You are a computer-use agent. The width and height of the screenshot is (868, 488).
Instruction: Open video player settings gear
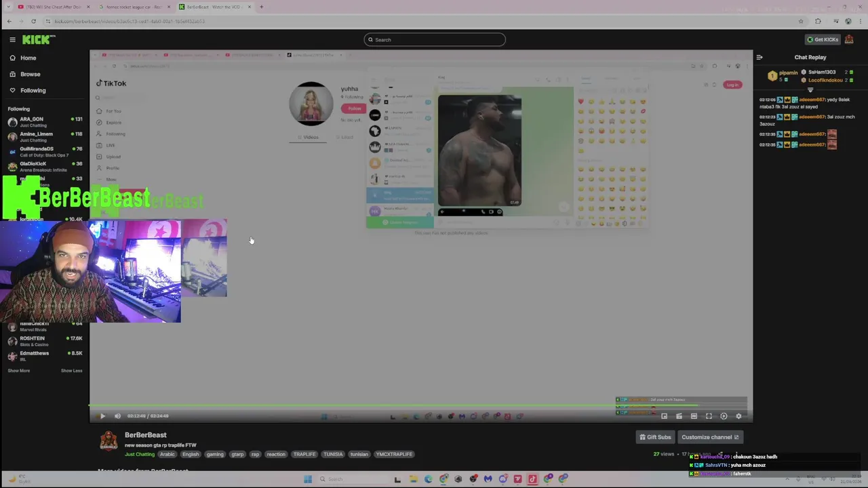pos(738,416)
